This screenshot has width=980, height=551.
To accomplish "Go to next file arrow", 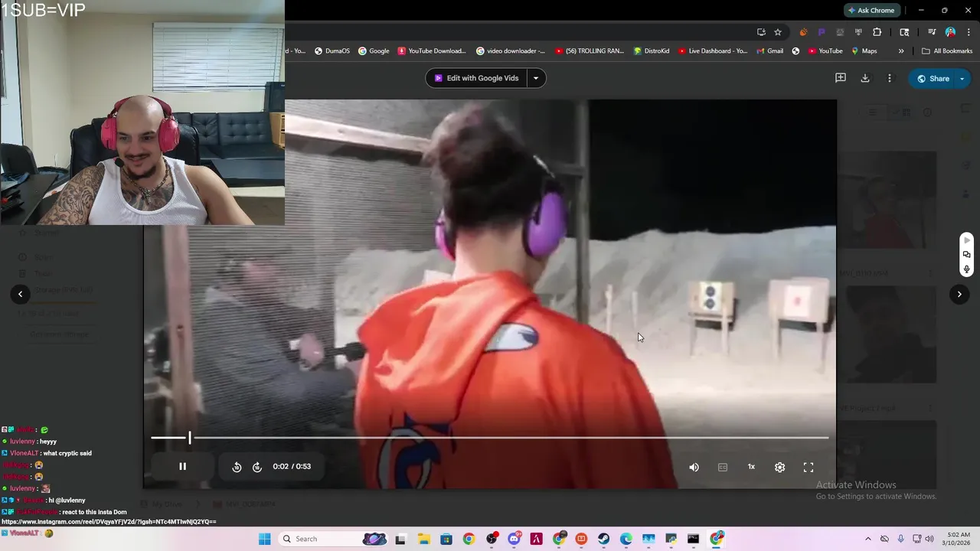I will point(959,294).
